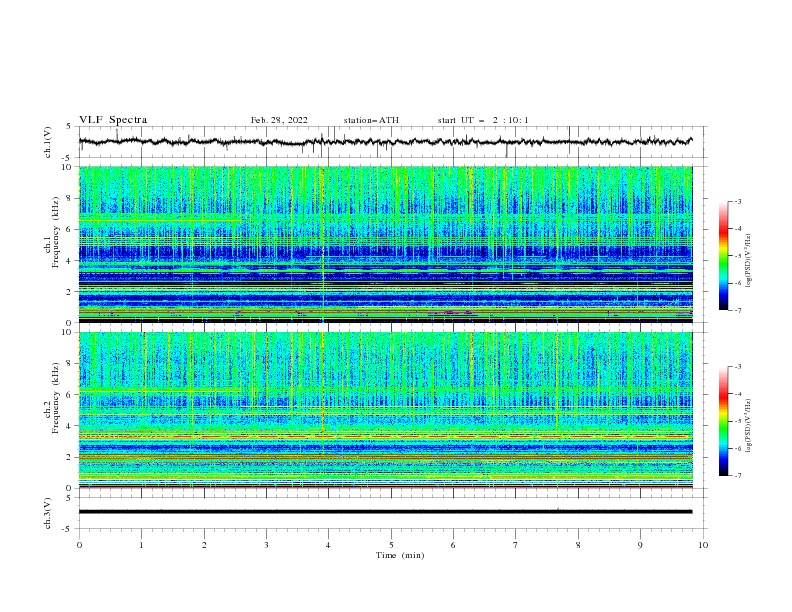Click the ch.2 PSD color bar
The width and height of the screenshot is (792, 612).
[x=723, y=421]
